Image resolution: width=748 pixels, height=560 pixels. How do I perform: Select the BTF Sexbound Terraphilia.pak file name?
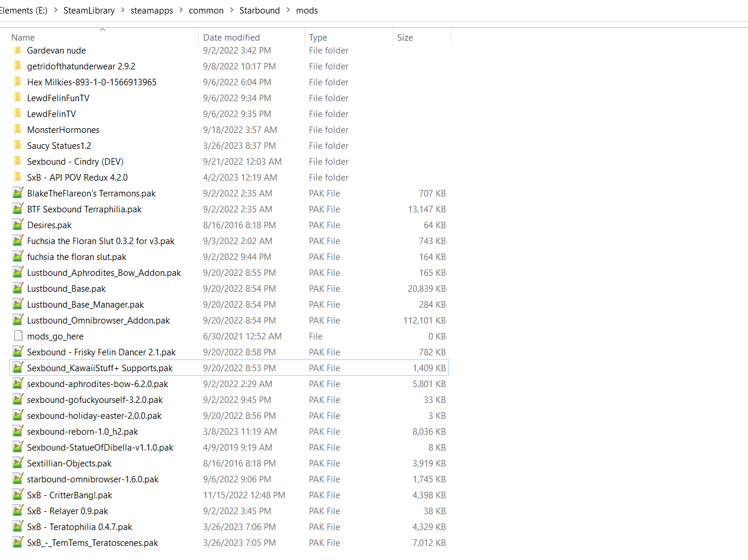click(84, 209)
